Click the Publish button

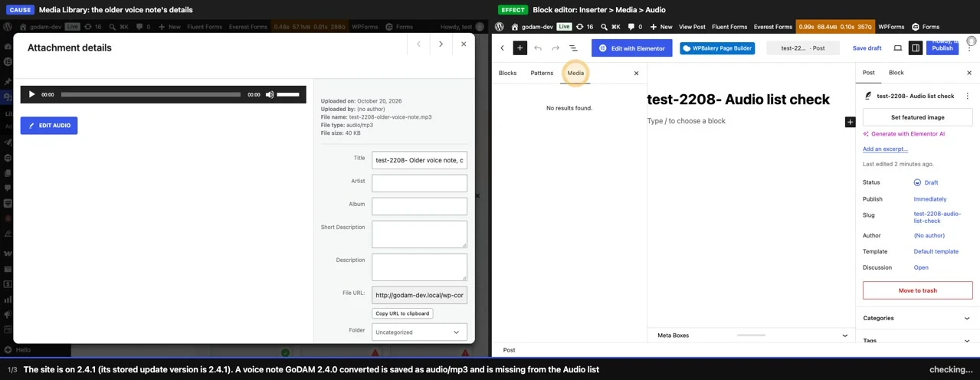click(x=942, y=47)
